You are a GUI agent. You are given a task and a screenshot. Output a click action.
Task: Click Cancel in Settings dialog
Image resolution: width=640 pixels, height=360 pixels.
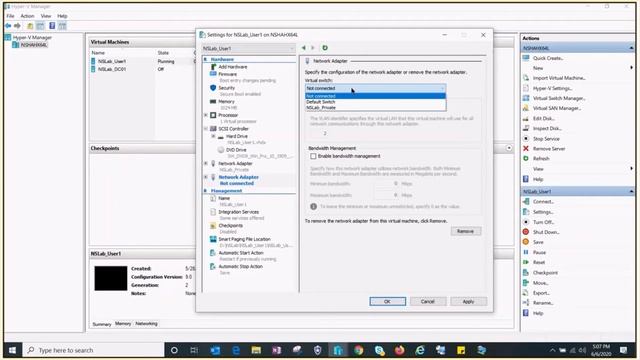coord(427,301)
